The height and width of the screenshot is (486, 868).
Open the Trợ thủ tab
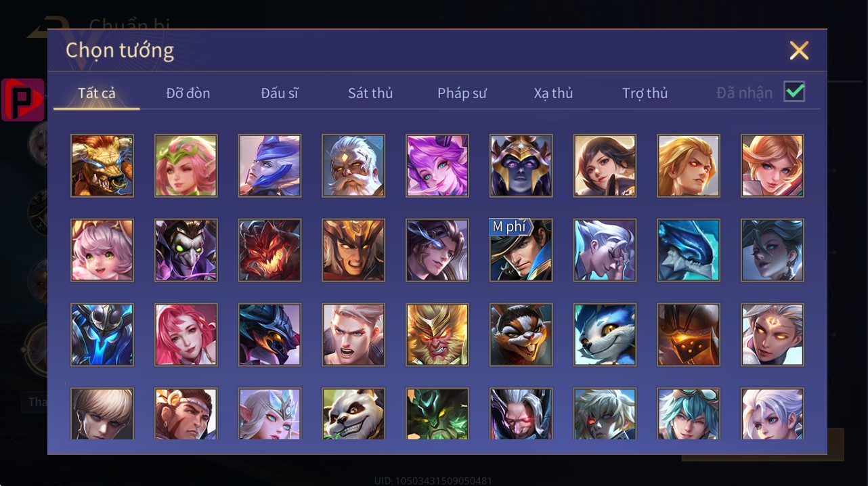point(645,93)
